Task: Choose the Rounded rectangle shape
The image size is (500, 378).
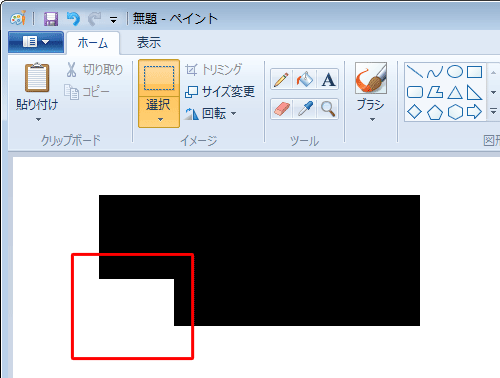Action: tap(415, 92)
